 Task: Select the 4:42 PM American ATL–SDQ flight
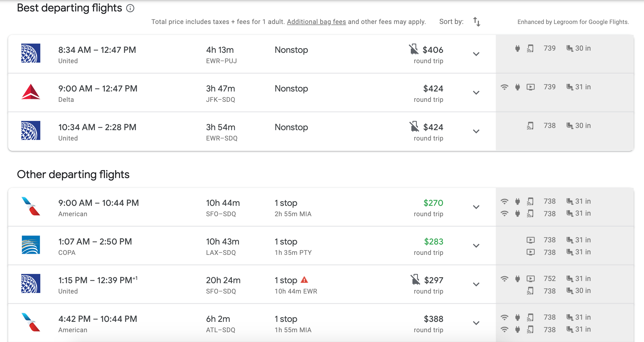click(x=98, y=319)
